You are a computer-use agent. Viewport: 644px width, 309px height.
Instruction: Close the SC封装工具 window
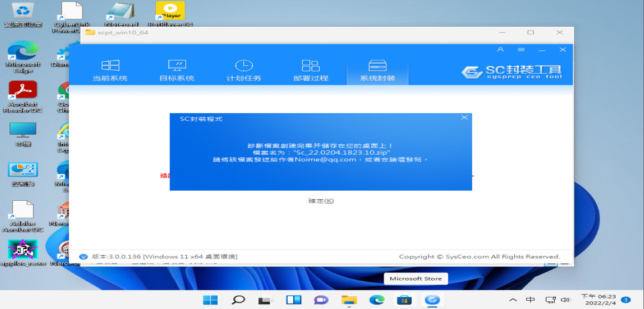563,49
